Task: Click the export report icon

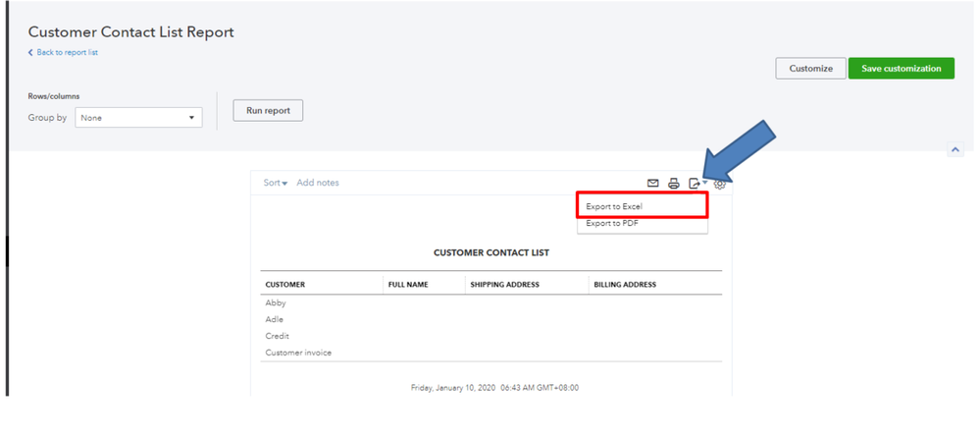Action: click(x=695, y=184)
